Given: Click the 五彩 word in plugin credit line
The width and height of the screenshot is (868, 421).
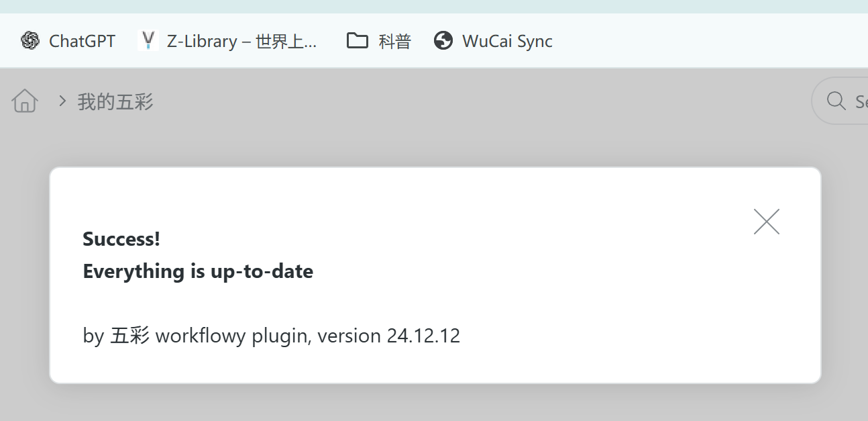Looking at the screenshot, I should [x=129, y=336].
